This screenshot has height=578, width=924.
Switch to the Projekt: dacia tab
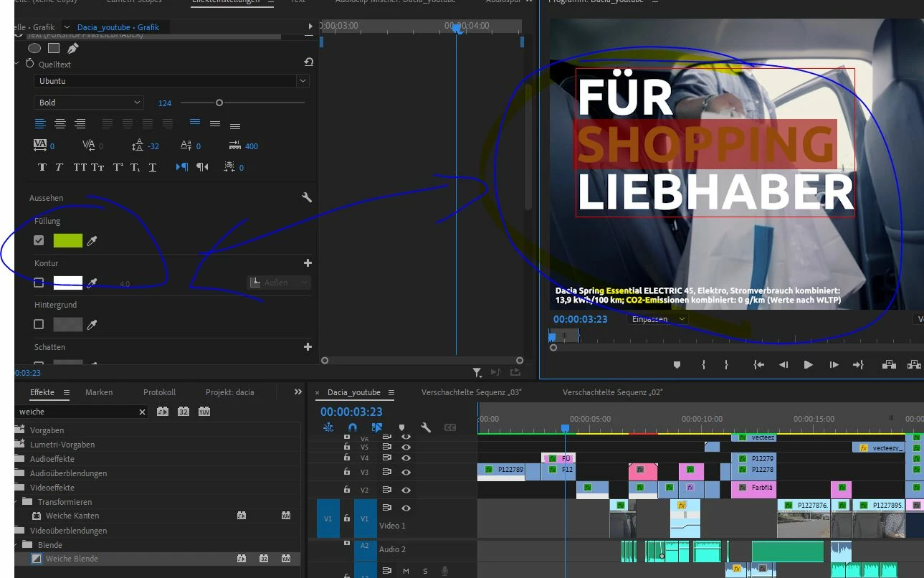(x=230, y=392)
